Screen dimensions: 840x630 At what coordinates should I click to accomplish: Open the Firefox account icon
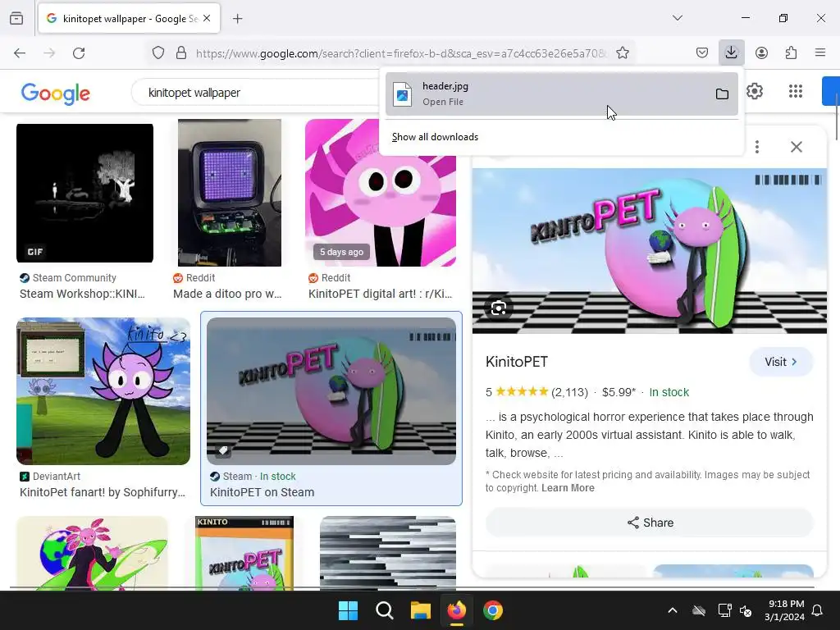(761, 52)
